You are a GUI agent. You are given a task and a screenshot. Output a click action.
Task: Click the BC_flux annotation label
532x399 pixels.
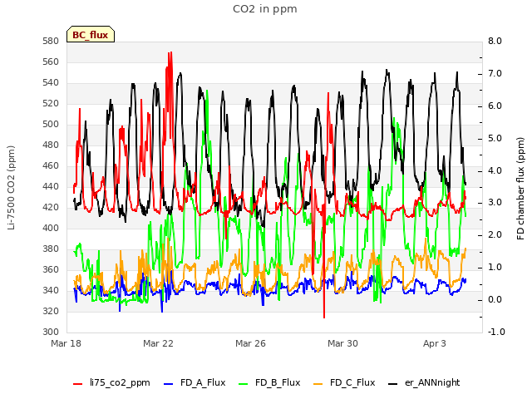tap(91, 35)
